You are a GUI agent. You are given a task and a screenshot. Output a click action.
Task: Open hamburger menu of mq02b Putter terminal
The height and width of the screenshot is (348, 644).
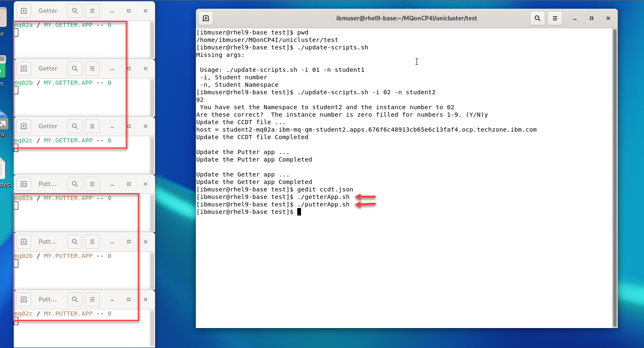tap(92, 242)
